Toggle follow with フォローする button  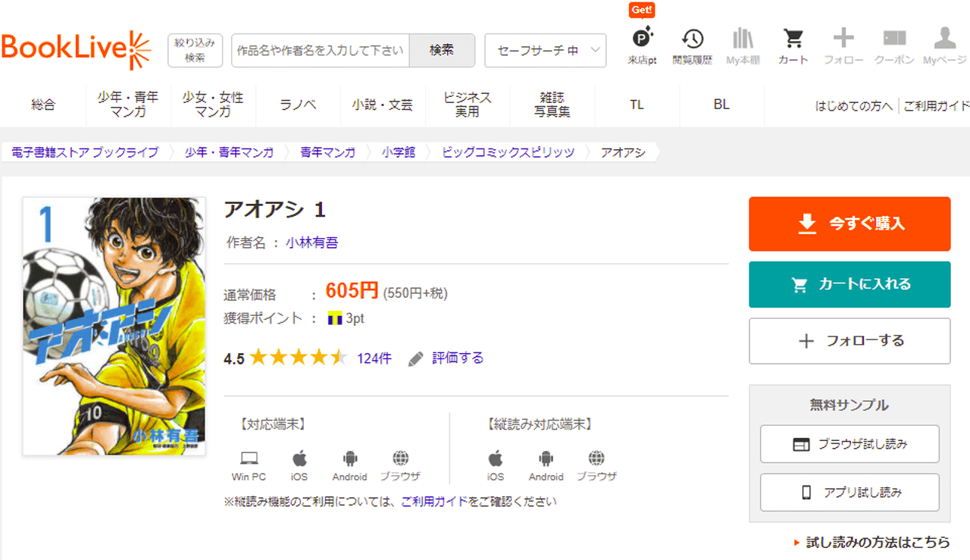pyautogui.click(x=850, y=341)
